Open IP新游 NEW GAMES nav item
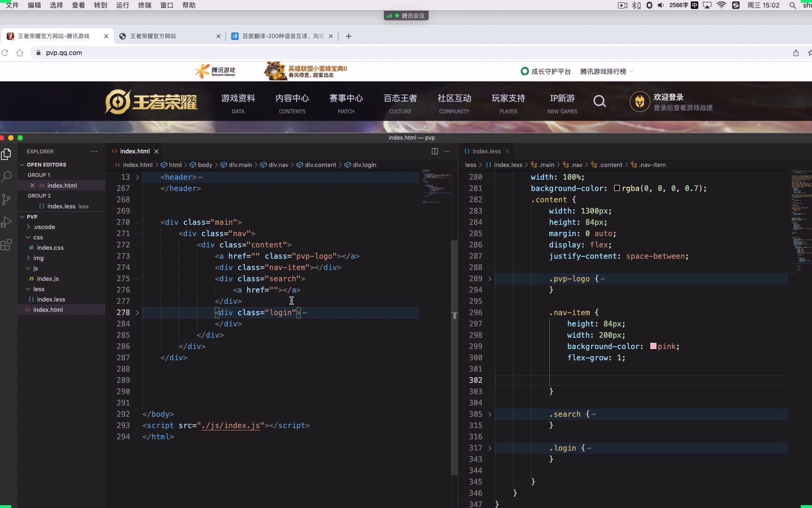This screenshot has width=812, height=508. pyautogui.click(x=562, y=103)
